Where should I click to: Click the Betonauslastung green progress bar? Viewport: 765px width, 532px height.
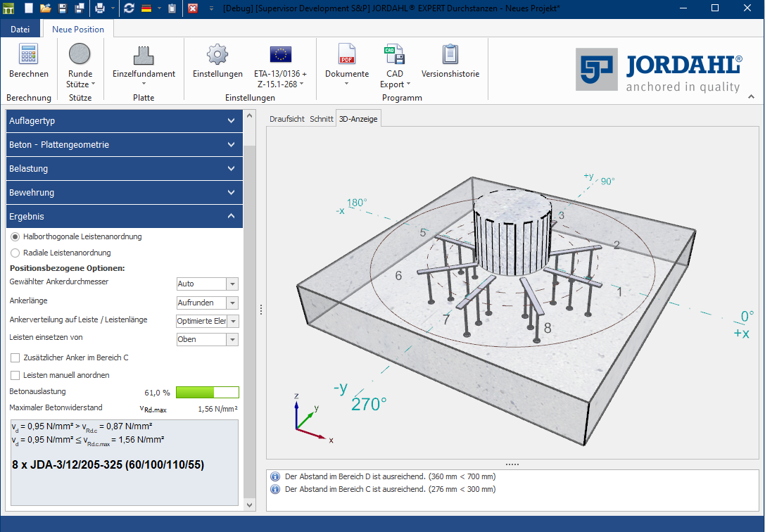click(x=208, y=392)
